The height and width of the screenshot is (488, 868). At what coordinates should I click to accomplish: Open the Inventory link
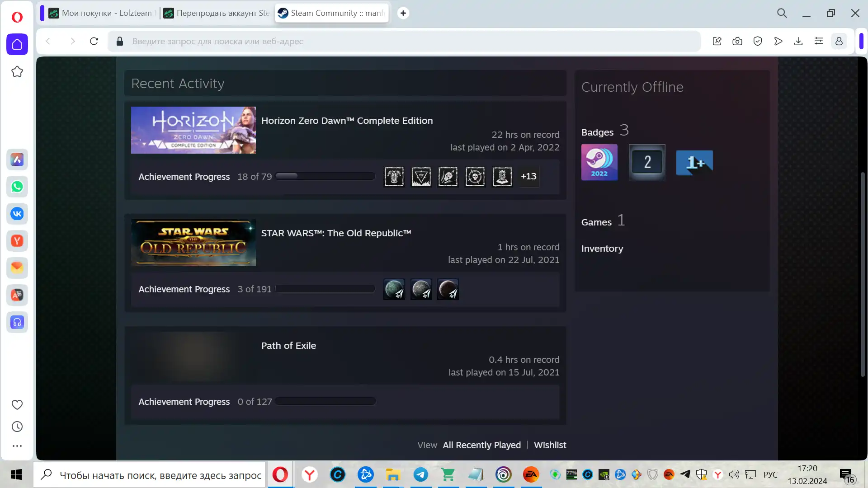602,249
